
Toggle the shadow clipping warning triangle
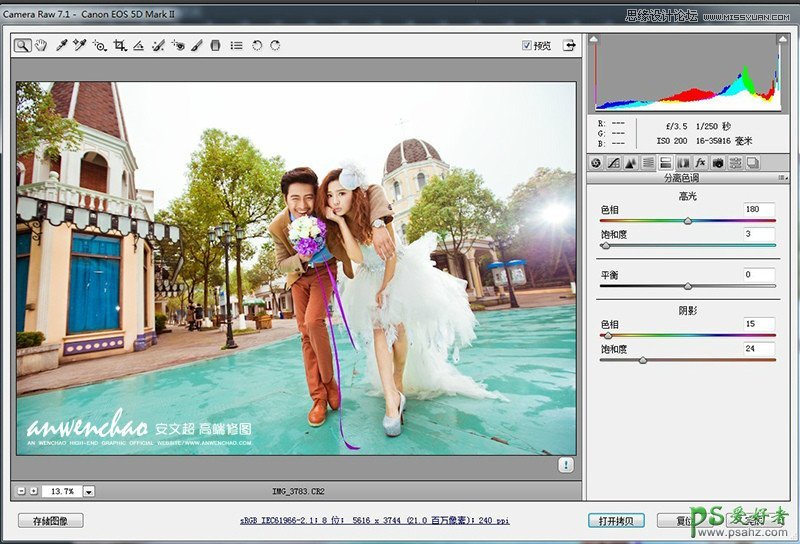[x=594, y=39]
